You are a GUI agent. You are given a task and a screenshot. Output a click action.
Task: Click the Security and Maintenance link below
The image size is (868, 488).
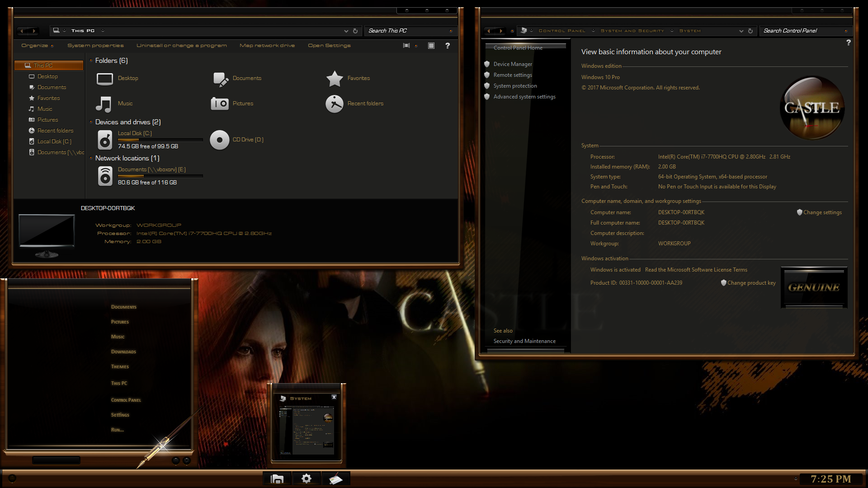[x=524, y=341]
